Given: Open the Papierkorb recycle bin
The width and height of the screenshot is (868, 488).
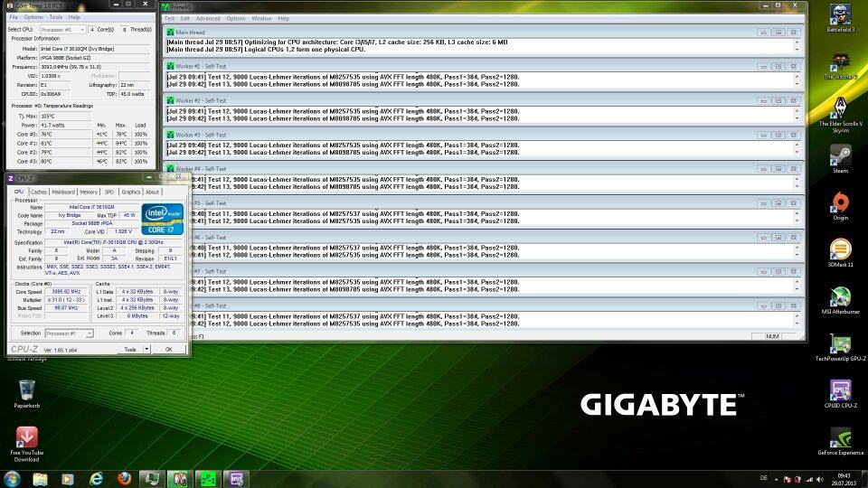Looking at the screenshot, I should (26, 394).
